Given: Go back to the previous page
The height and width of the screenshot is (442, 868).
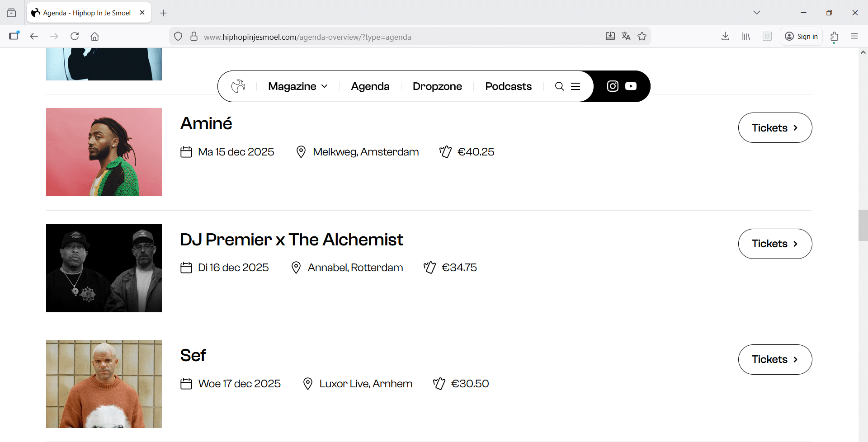Looking at the screenshot, I should pos(34,36).
